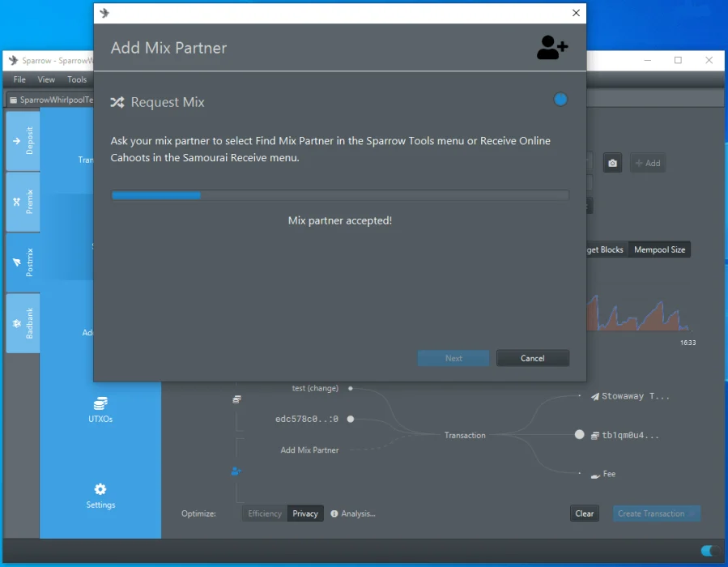Click the camera scan icon button
This screenshot has width=728, height=567.
tap(612, 163)
